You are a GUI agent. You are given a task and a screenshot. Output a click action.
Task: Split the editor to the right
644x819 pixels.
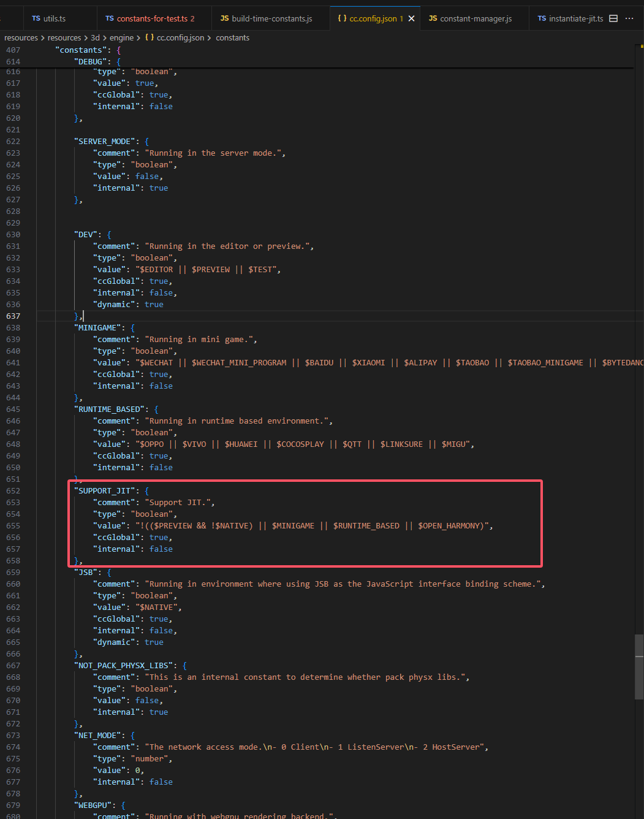point(613,18)
